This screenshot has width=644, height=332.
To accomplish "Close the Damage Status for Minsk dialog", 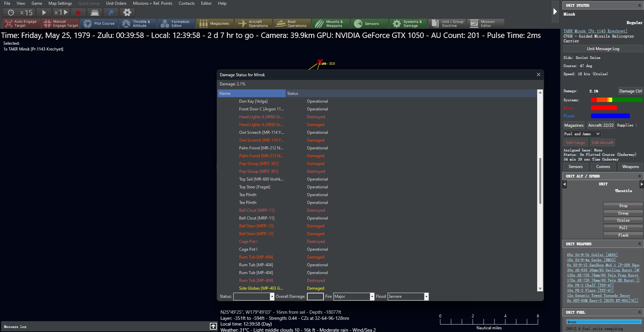I will pos(538,75).
